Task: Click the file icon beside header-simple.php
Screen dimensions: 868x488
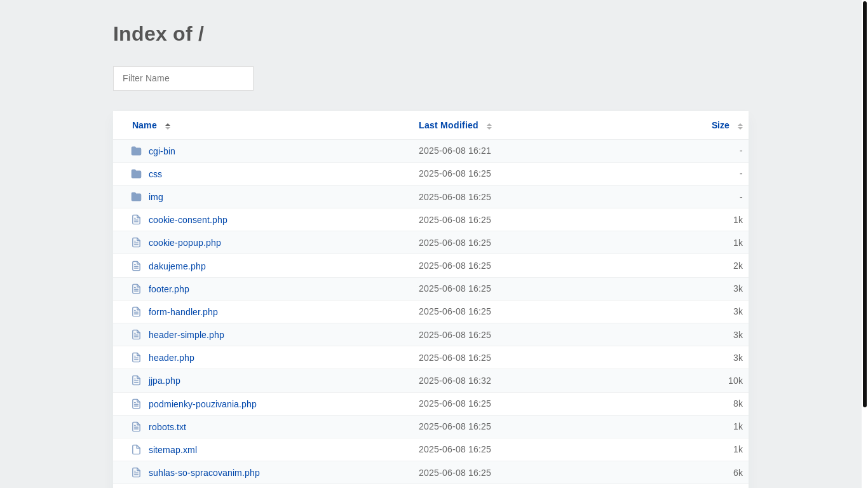Action: coord(136,335)
